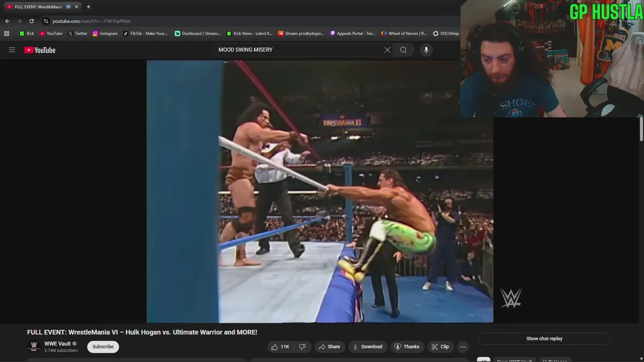
Task: Open the Wheel of Names bookmark
Action: click(404, 34)
